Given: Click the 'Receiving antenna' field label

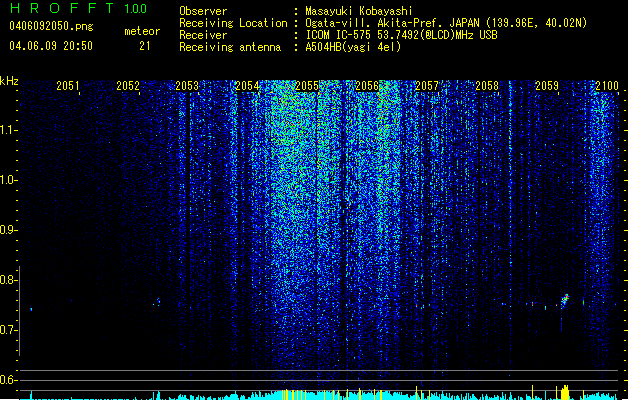Looking at the screenshot, I should (230, 47).
